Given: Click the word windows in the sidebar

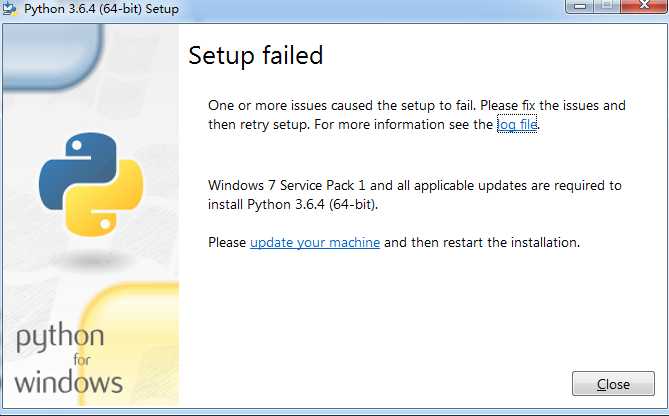Looking at the screenshot, I should click(x=68, y=382).
